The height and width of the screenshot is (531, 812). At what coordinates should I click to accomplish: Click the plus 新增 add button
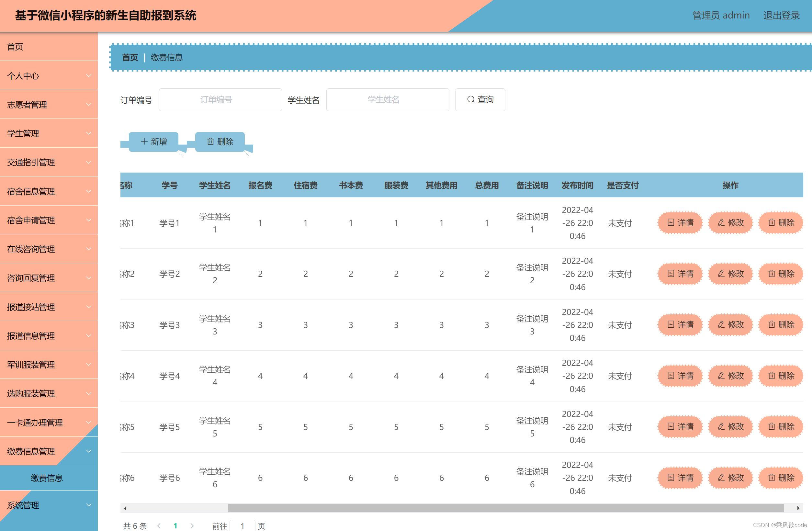[x=153, y=141]
